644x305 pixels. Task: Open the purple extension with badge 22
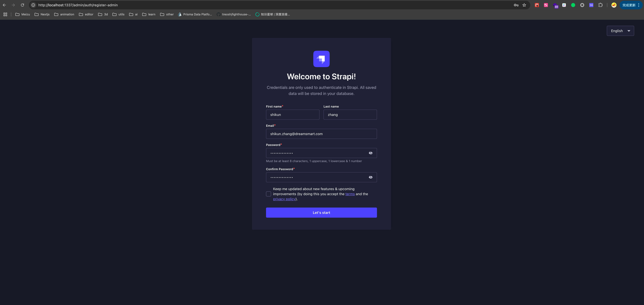pos(555,6)
